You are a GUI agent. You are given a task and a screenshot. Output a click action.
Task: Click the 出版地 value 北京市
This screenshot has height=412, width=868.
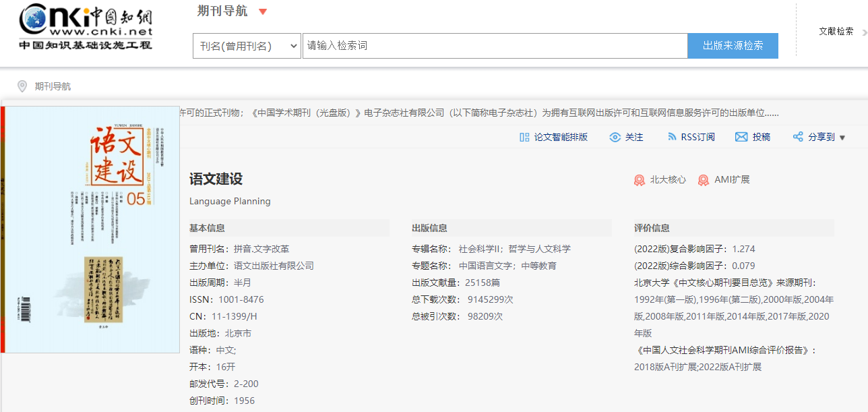pos(238,333)
